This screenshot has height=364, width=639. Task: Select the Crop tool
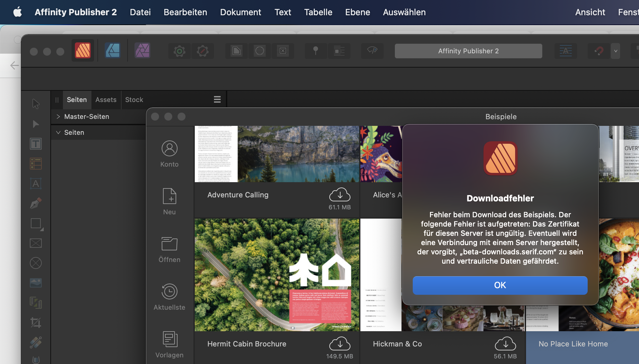click(36, 323)
